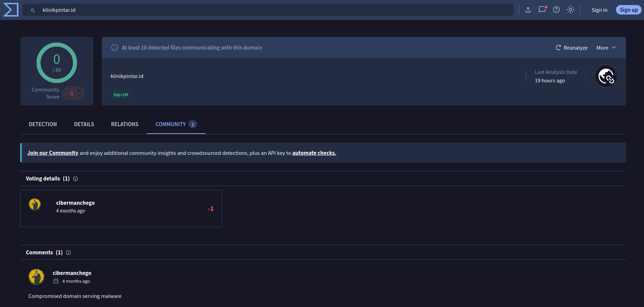Open the help question mark icon

(557, 10)
